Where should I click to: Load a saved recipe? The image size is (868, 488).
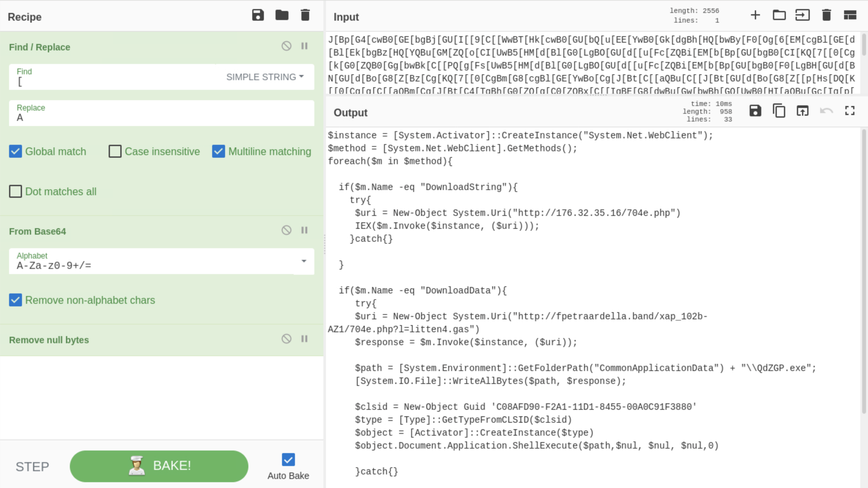(282, 15)
